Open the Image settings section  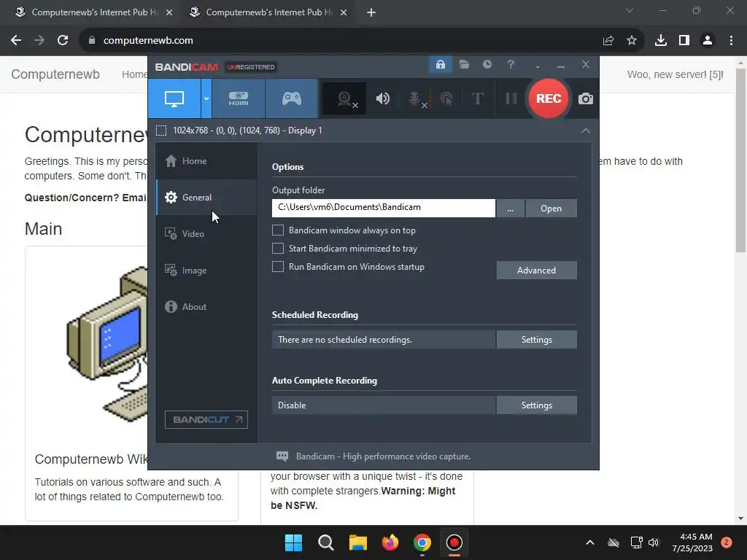[206, 271]
